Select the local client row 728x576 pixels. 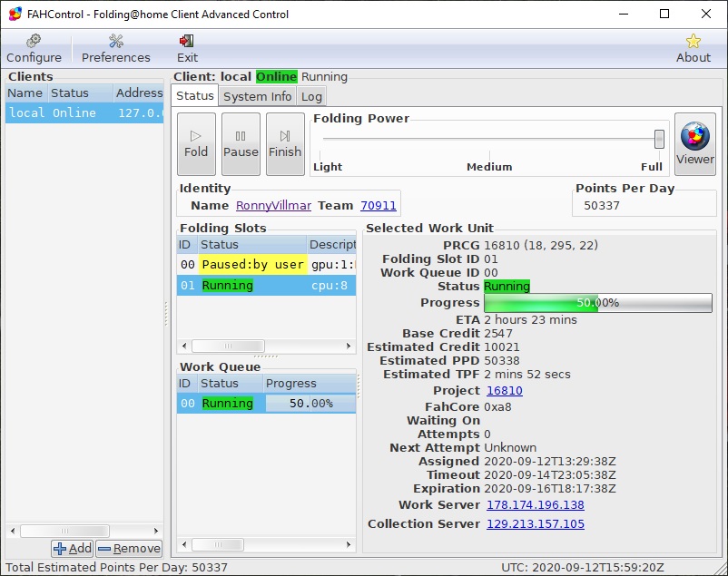pos(84,112)
